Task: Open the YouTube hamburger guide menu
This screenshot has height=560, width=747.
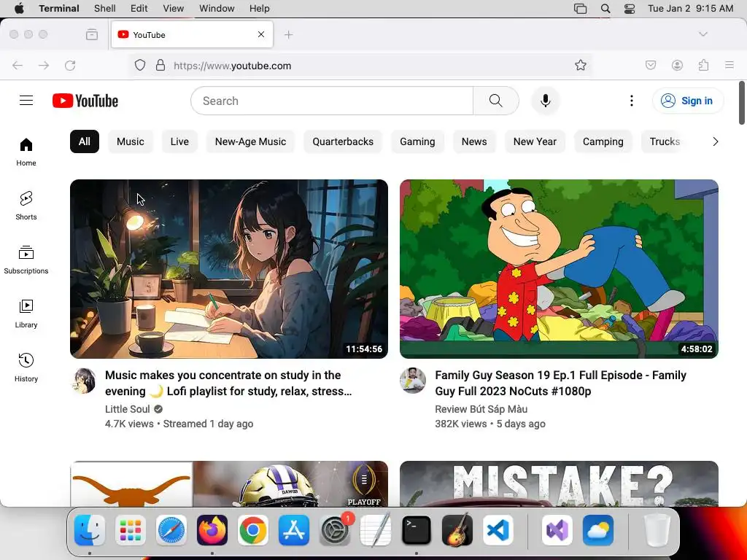Action: click(x=26, y=101)
